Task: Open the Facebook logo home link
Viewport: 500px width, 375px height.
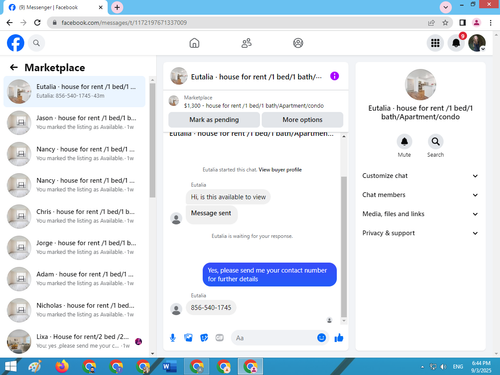Action: tap(16, 43)
